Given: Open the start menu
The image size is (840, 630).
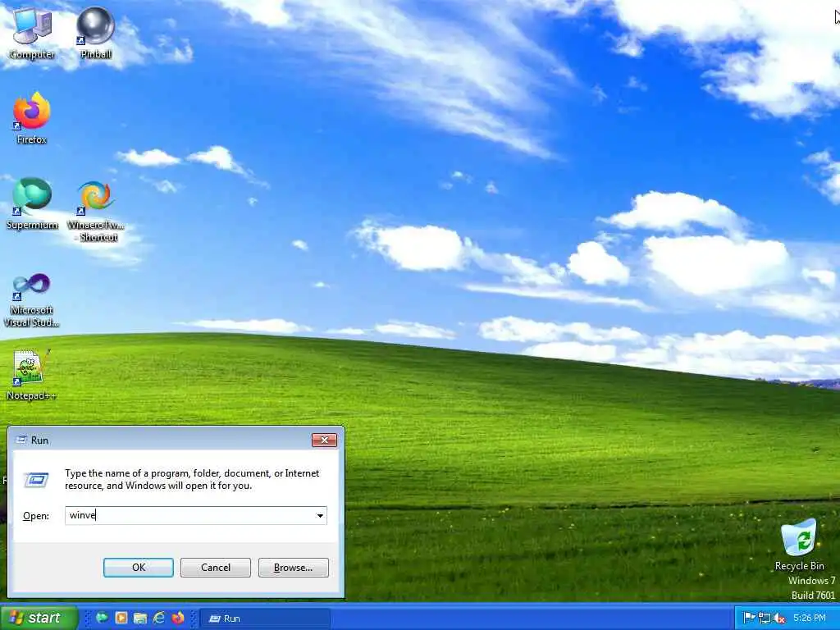Looking at the screenshot, I should pos(39,618).
